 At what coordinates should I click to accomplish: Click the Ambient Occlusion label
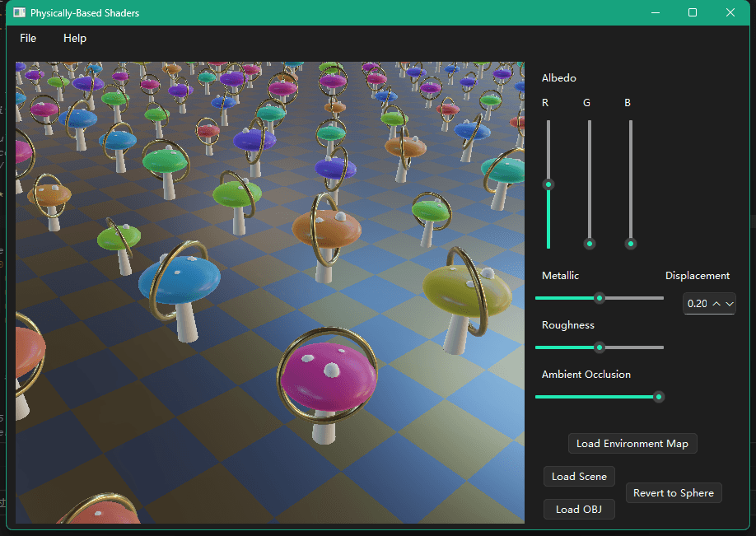(586, 375)
